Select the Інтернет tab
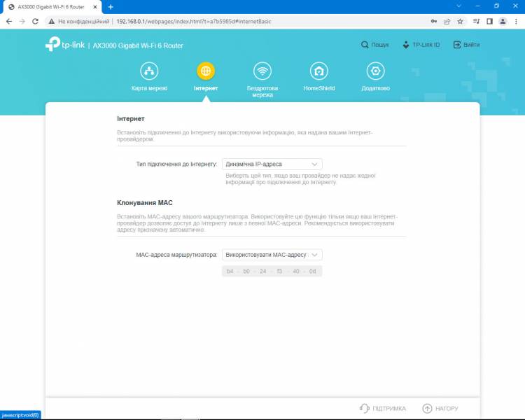 click(206, 71)
